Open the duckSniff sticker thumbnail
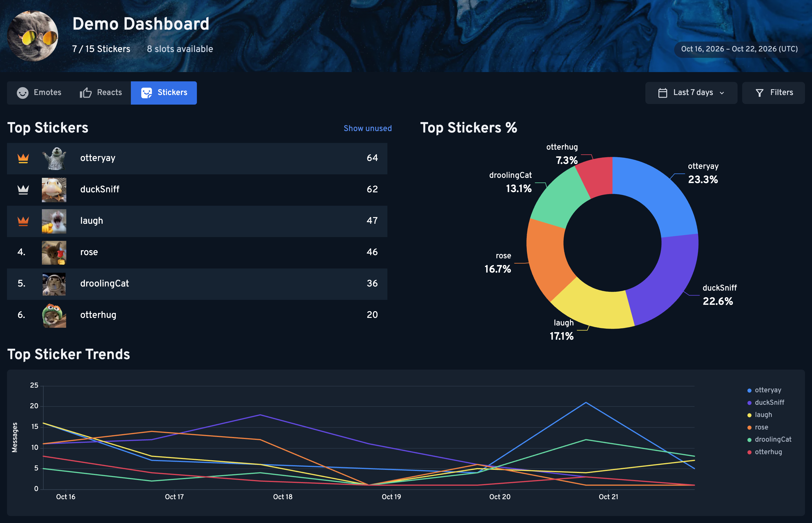Image resolution: width=812 pixels, height=523 pixels. pos(54,190)
